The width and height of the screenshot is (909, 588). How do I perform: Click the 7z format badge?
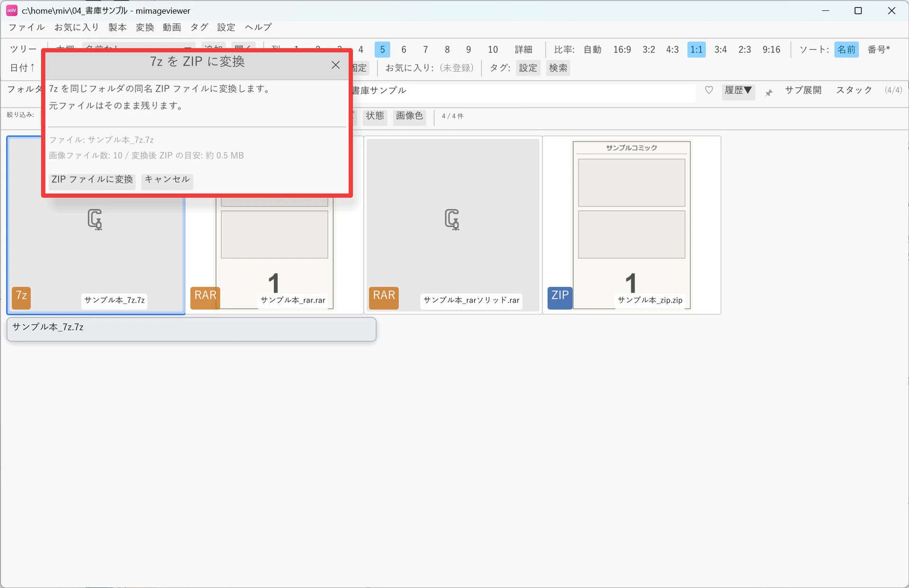pos(21,298)
